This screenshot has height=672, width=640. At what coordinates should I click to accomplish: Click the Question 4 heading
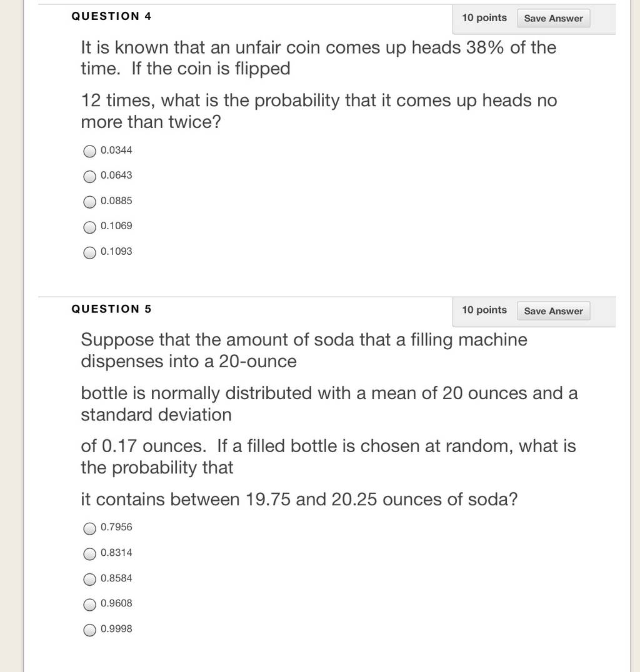pos(111,16)
